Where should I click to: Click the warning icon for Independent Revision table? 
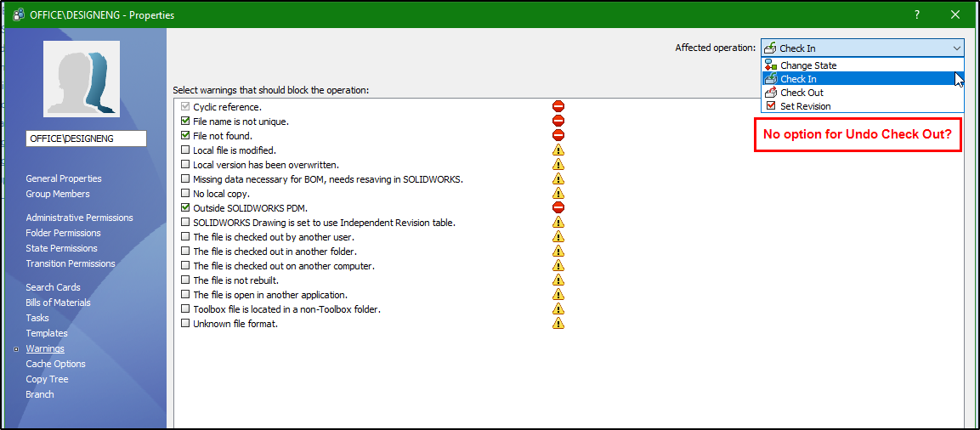pos(558,222)
